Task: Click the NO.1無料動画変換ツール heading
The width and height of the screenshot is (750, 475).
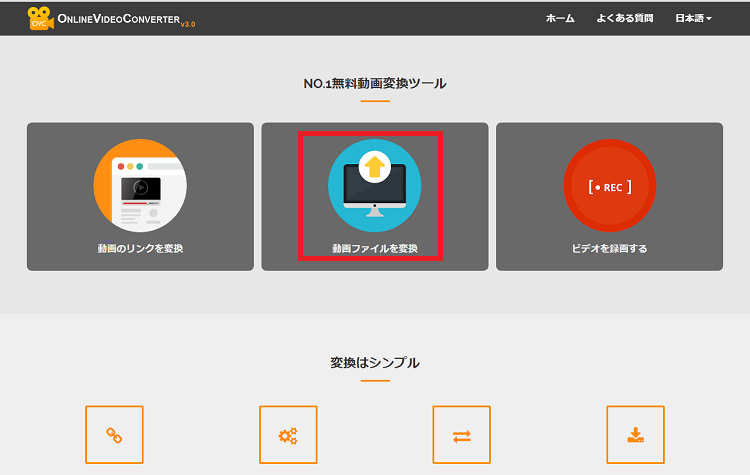Action: click(x=375, y=83)
